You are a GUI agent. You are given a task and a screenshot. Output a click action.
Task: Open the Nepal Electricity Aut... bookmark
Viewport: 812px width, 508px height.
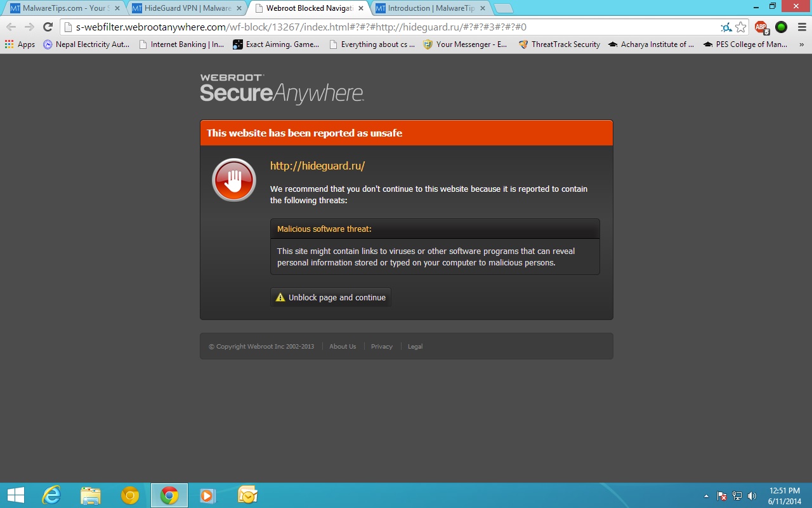(x=86, y=44)
